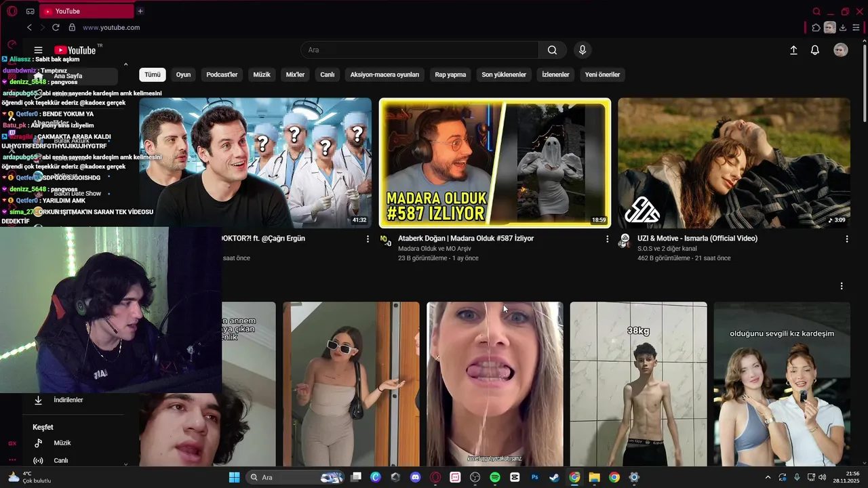Select the Son yüklenenler chip
The width and height of the screenshot is (868, 488).
504,75
